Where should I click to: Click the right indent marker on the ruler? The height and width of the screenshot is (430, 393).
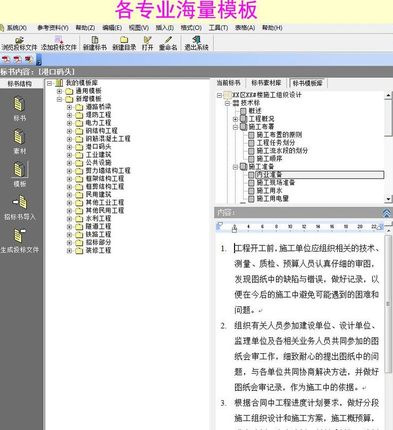[380, 228]
